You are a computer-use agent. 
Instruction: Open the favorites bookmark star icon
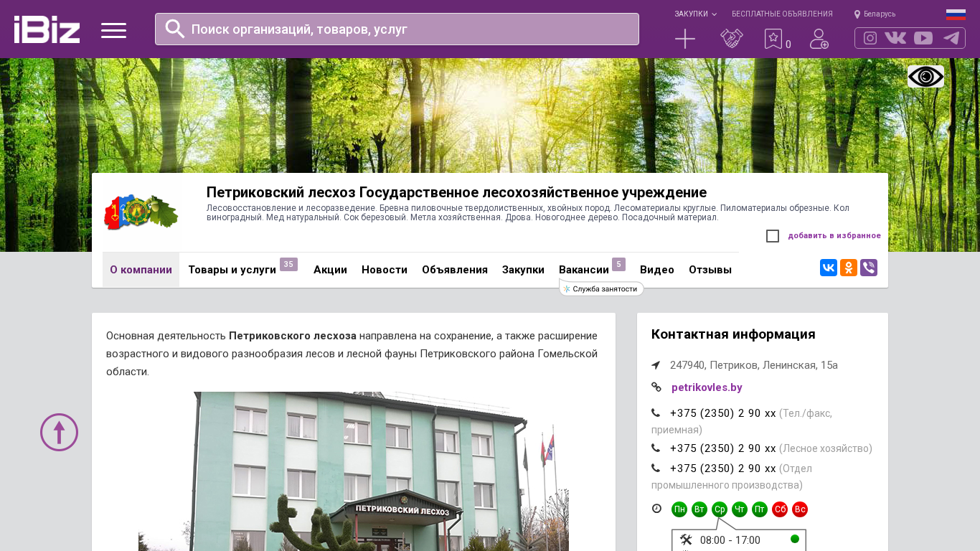pyautogui.click(x=773, y=39)
